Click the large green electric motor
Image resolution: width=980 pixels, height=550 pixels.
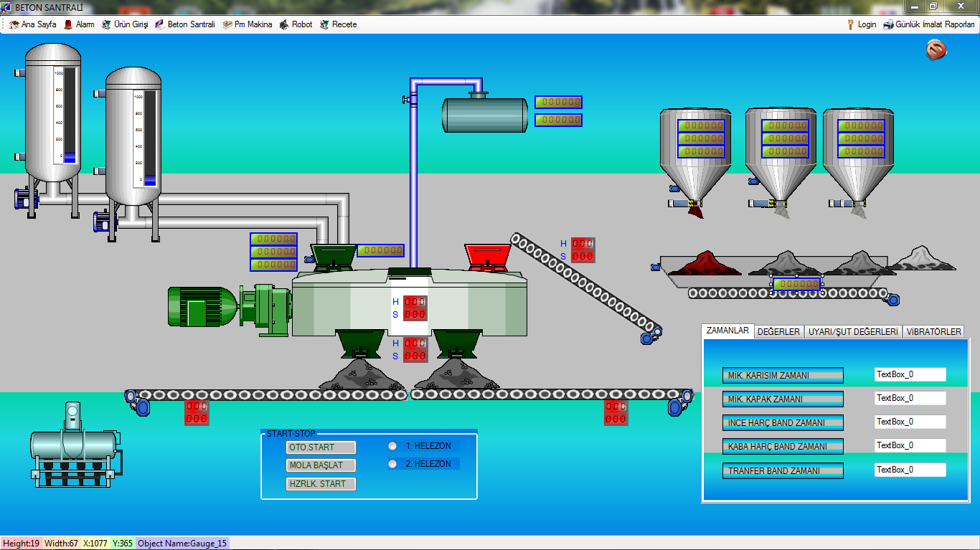pos(203,306)
